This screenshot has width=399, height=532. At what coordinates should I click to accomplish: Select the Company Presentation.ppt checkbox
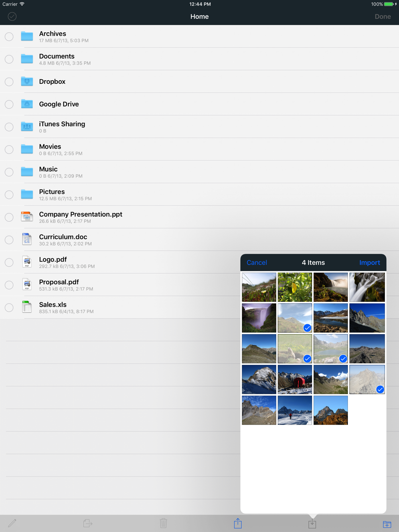click(x=9, y=217)
